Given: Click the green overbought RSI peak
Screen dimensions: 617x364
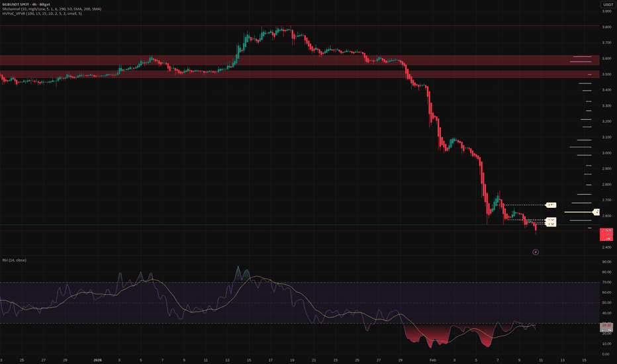Looking at the screenshot, I should coord(240,273).
